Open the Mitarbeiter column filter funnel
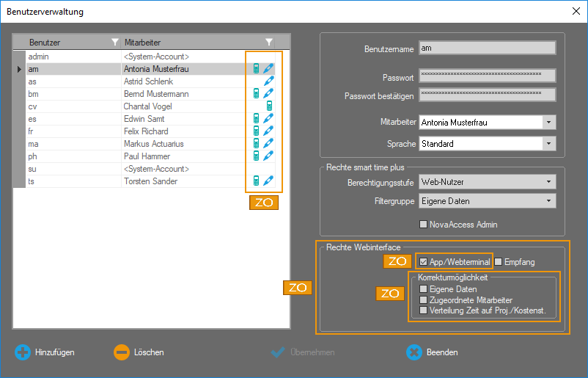 click(x=269, y=43)
